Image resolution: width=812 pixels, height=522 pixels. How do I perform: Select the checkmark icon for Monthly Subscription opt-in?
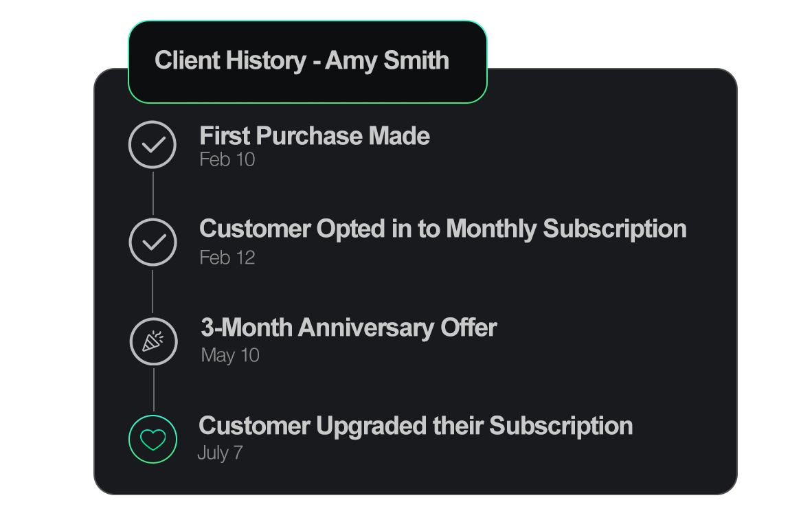tap(153, 242)
